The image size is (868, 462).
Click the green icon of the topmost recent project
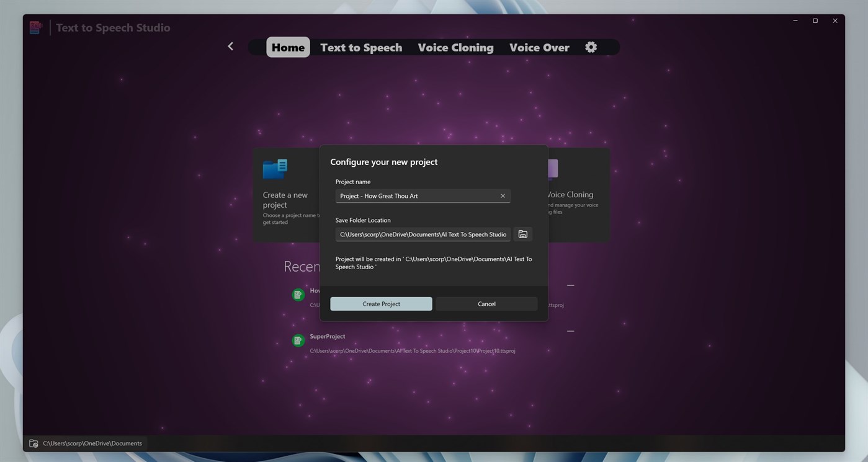pyautogui.click(x=298, y=294)
